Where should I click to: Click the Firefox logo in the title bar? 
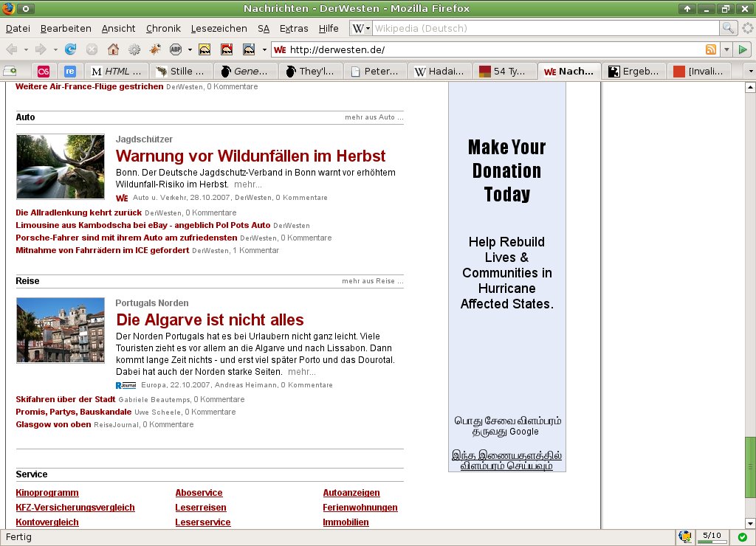[8, 8]
